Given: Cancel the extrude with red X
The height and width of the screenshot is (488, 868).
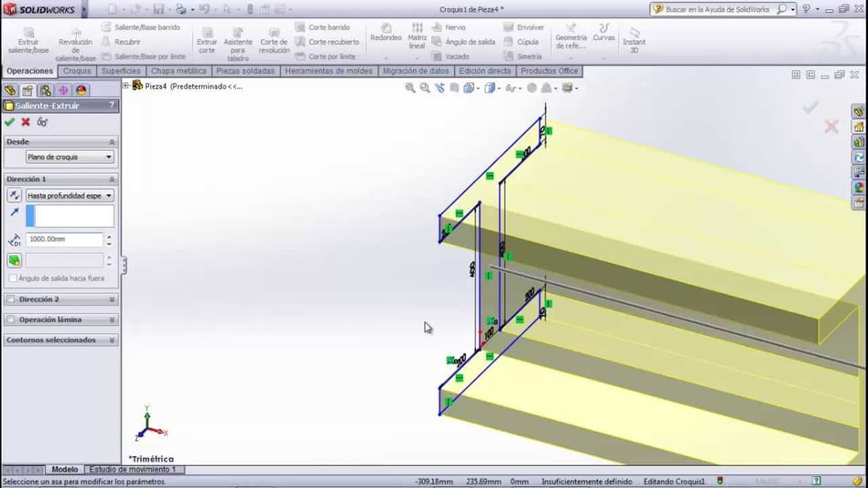Looking at the screenshot, I should click(x=26, y=122).
